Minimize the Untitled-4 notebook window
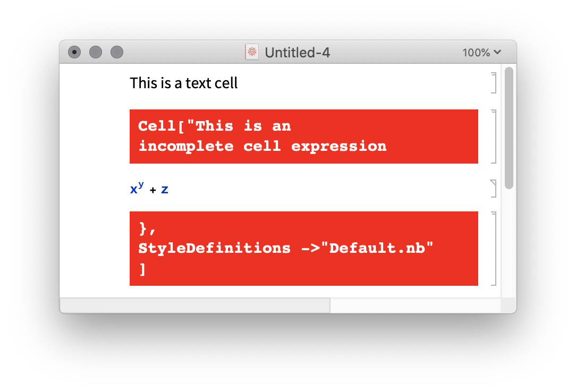576x392 pixels. (x=96, y=52)
